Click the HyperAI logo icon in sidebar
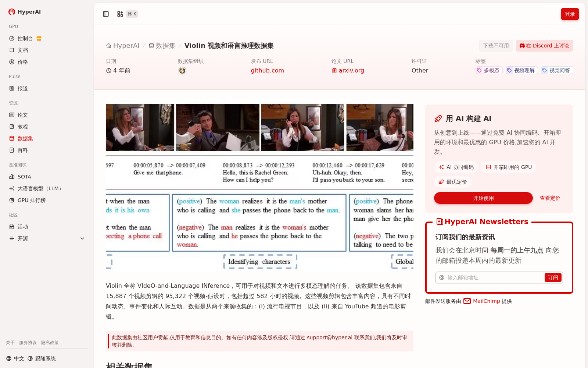Screen dimensions: 588x368 (12, 12)
